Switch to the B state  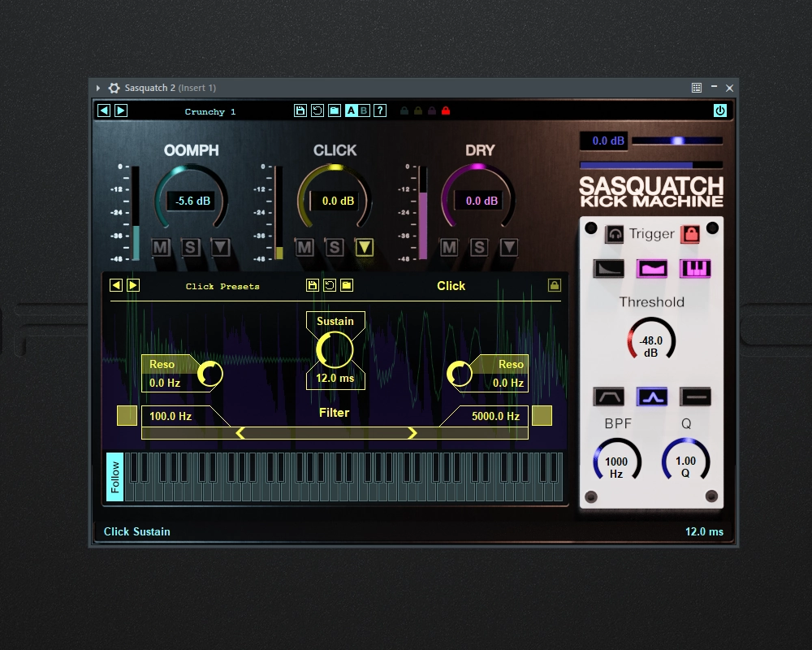click(364, 110)
